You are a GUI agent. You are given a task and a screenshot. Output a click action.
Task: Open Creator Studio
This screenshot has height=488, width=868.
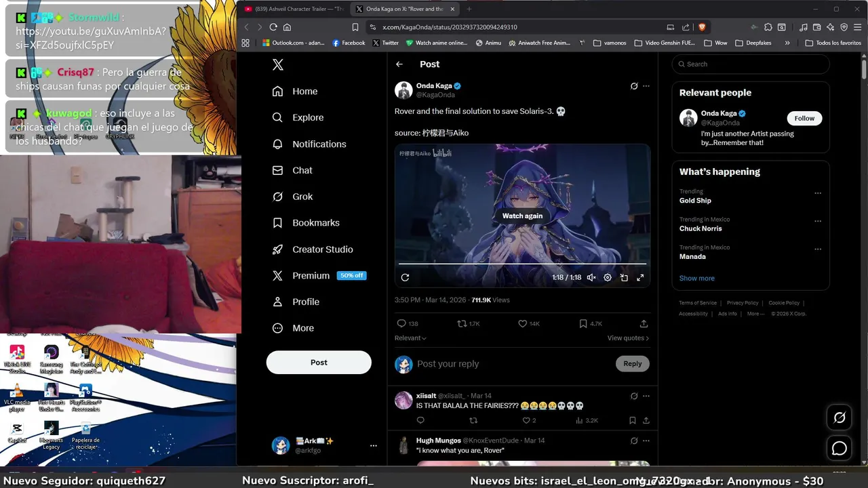313,249
